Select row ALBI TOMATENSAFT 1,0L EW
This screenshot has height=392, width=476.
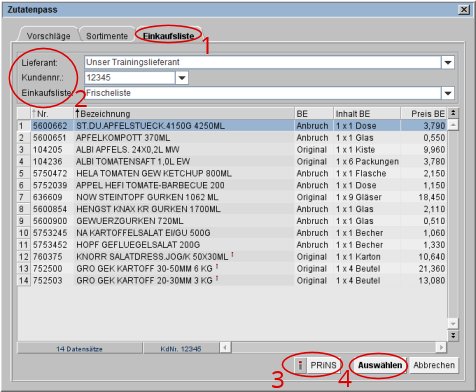(232, 161)
